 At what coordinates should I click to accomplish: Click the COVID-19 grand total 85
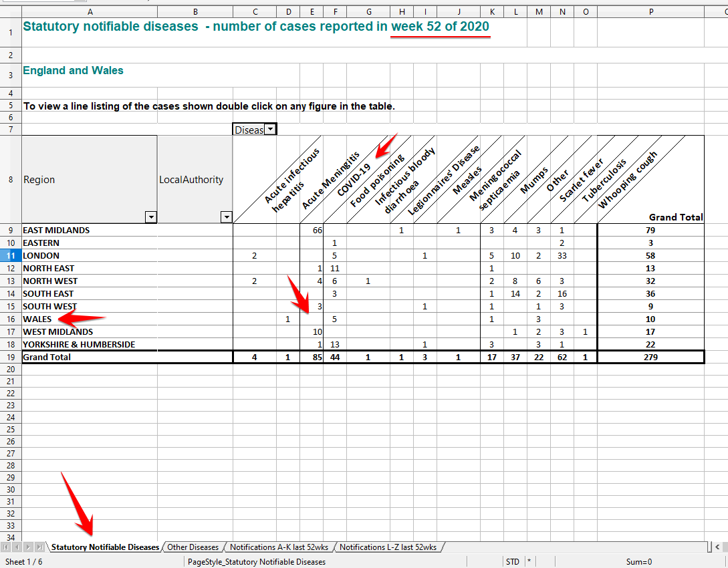coord(317,358)
